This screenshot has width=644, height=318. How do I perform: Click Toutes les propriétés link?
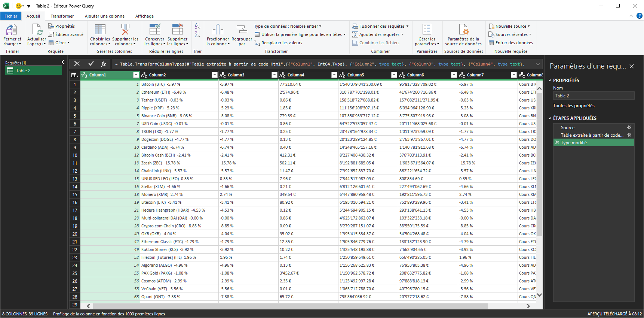[574, 106]
